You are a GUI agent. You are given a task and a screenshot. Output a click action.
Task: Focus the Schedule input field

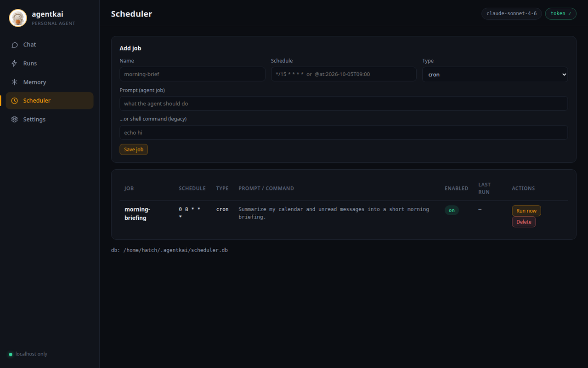pos(344,74)
